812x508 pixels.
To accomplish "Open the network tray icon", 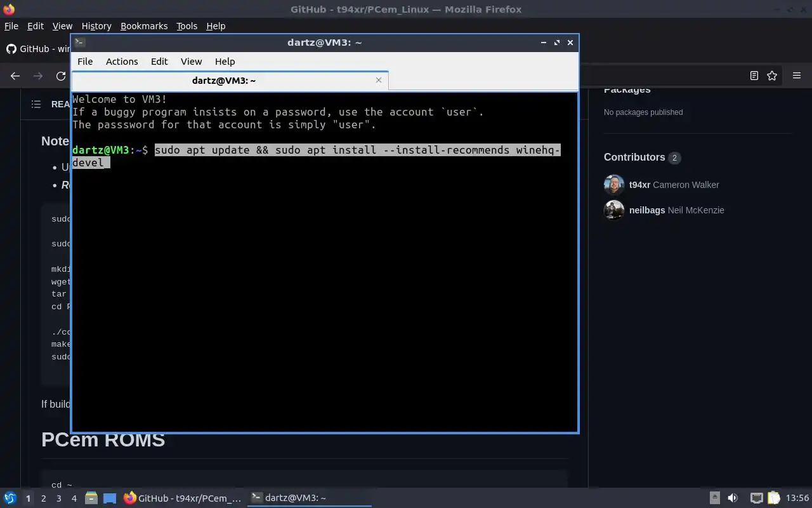I will (x=756, y=498).
